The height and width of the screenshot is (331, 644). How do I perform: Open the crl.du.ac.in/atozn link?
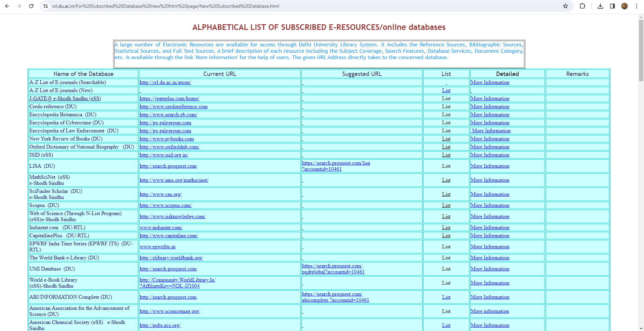tap(165, 82)
